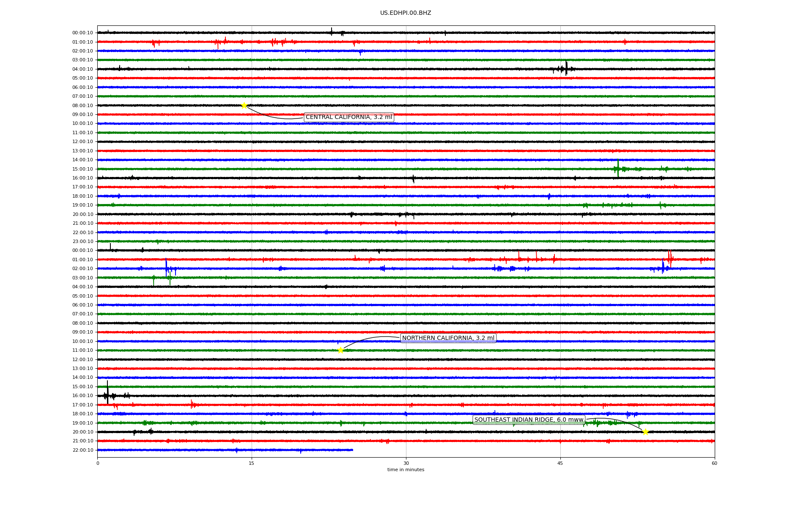Click the 30 tick on x-axis
Viewport: 812px width, 508px height.
pyautogui.click(x=406, y=463)
